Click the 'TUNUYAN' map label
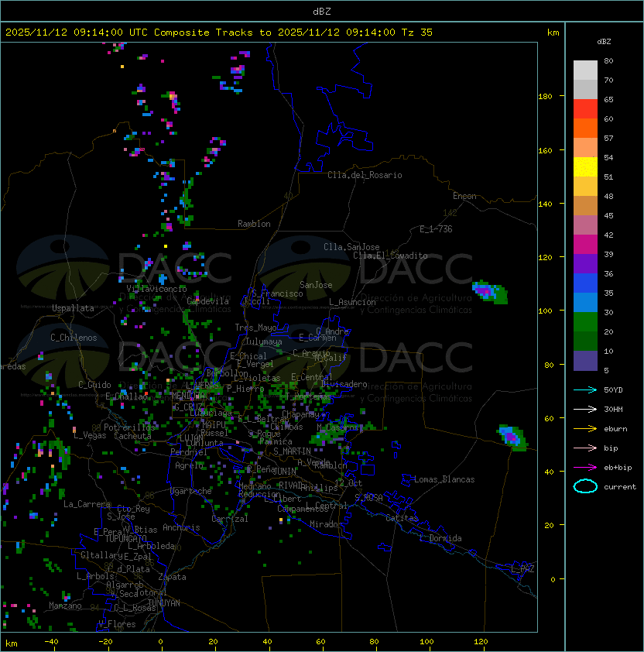Viewport: 644px width, 652px height. click(x=164, y=603)
